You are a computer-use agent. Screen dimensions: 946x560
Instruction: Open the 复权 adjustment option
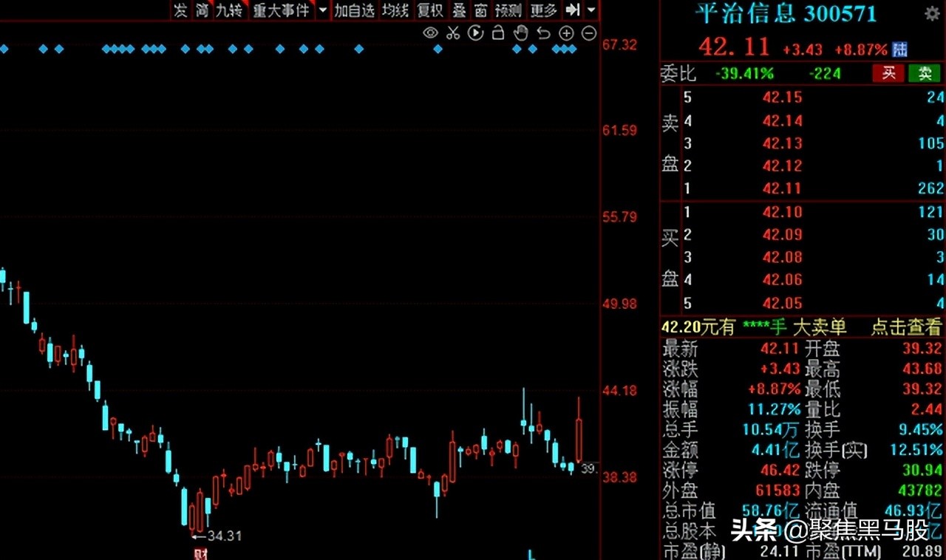point(430,10)
